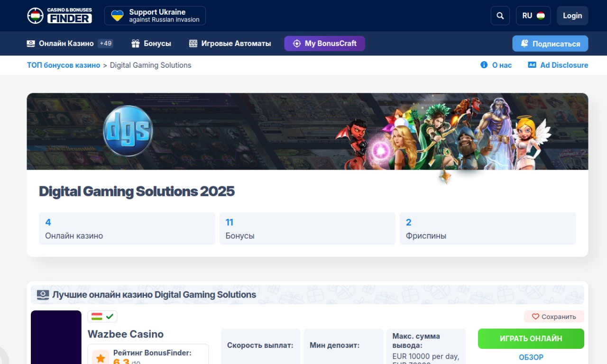Select the 11 Бонусы stat card
Image resolution: width=607 pixels, height=364 pixels.
(307, 228)
